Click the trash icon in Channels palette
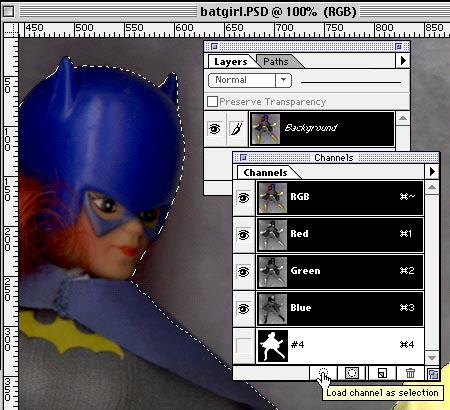 pyautogui.click(x=410, y=373)
